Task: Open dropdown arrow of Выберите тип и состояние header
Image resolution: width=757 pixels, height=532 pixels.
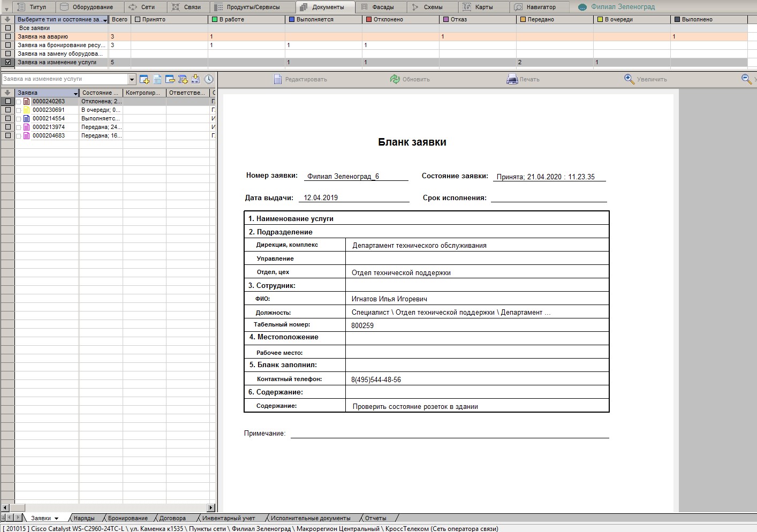Action: click(x=105, y=20)
